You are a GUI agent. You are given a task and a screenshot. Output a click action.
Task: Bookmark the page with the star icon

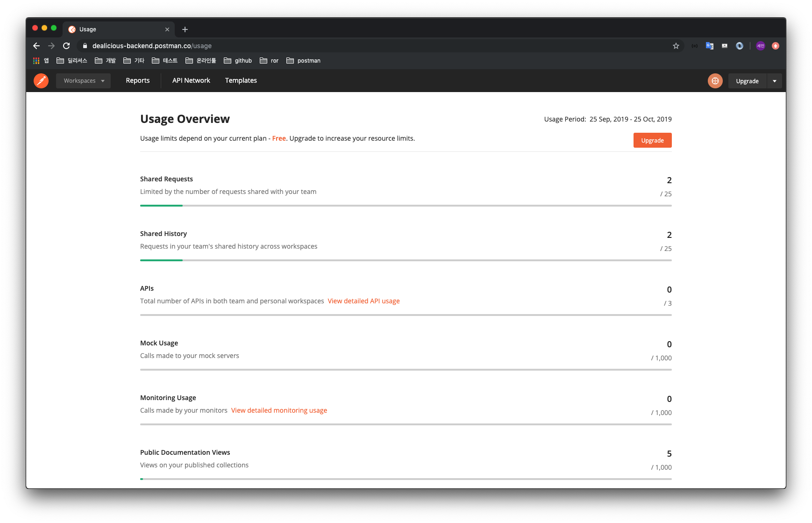point(676,45)
